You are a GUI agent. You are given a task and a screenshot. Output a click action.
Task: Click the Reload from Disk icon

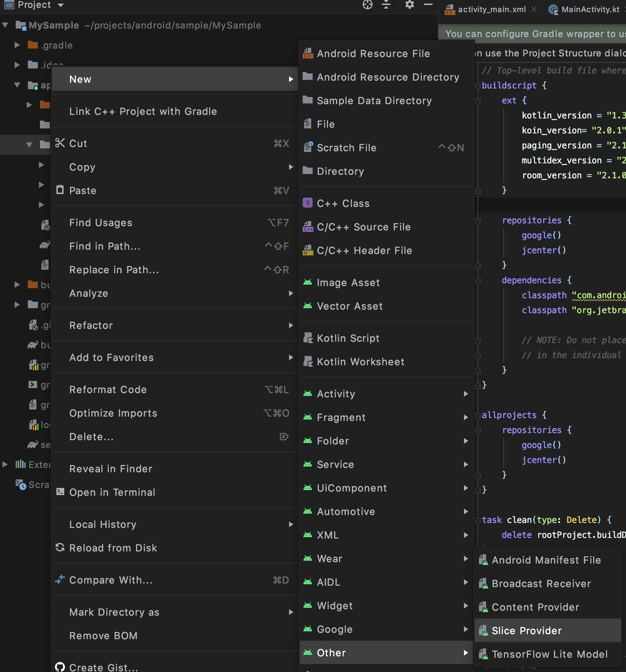tap(60, 547)
